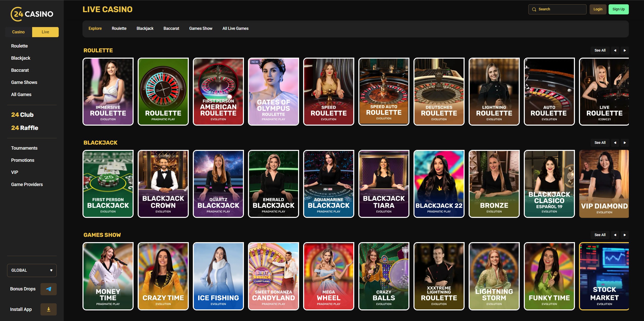Open Game Shows in the sidebar
Screen dimensions: 644x321
coord(24,82)
